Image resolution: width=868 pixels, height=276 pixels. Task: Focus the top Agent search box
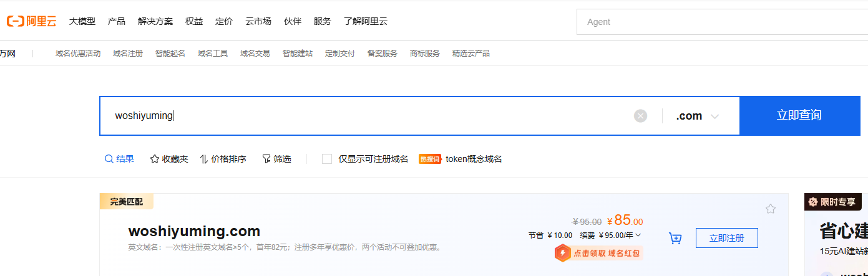point(722,22)
